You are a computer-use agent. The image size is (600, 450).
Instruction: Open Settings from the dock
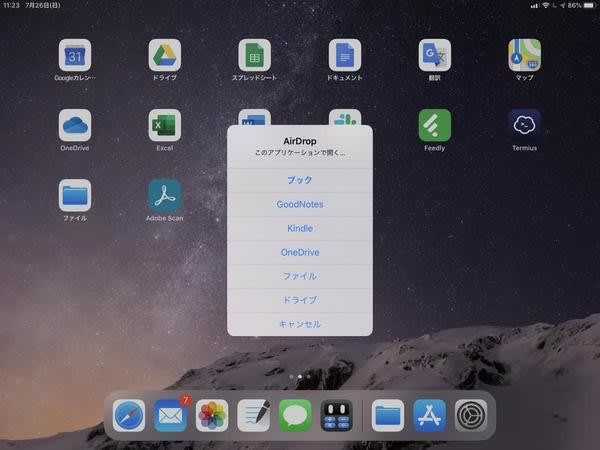471,416
